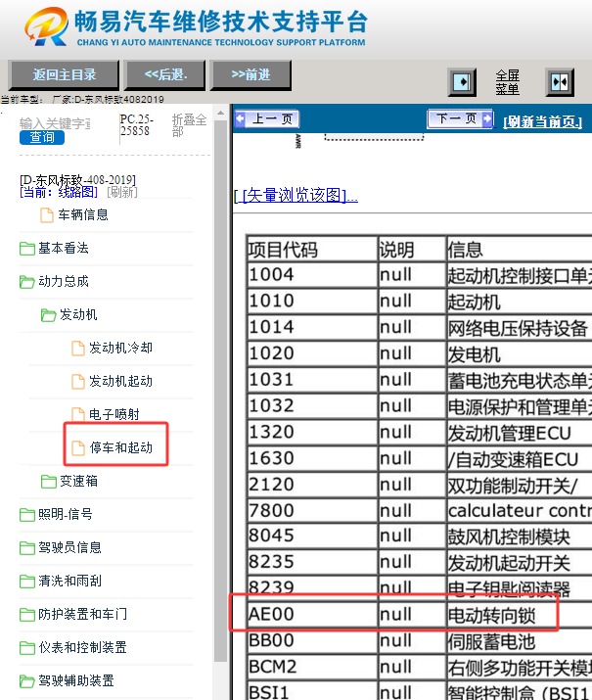
Task: Click the double-arrow split panel icon
Action: (x=560, y=81)
